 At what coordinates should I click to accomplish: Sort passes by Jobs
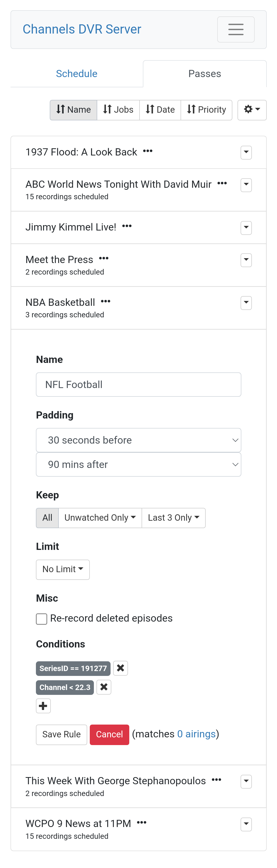[118, 110]
